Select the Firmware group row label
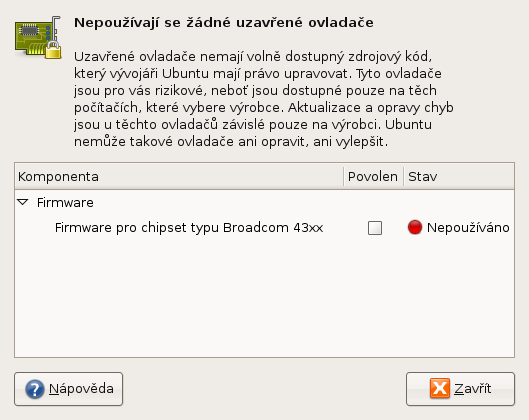 tap(65, 203)
